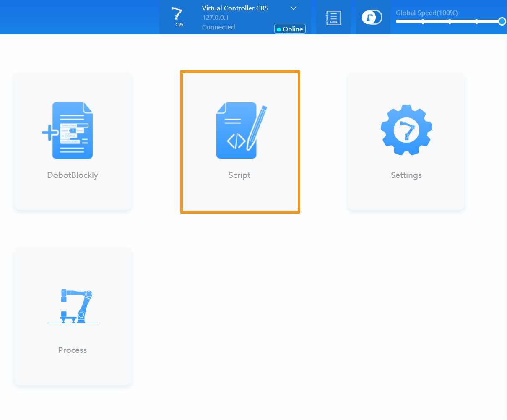Screen dimensions: 507x420
Task: Open the Settings gear icon
Action: (406, 130)
